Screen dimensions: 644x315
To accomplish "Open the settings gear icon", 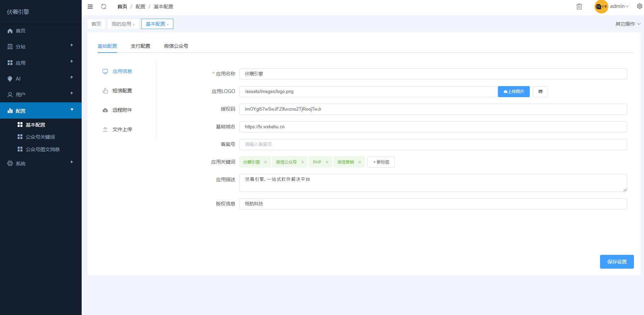I will point(640,6).
